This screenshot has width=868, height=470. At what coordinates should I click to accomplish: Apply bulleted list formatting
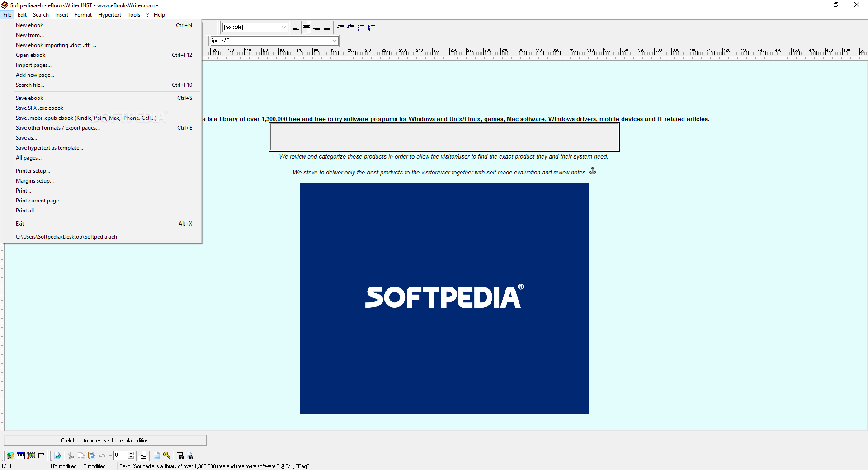point(361,28)
